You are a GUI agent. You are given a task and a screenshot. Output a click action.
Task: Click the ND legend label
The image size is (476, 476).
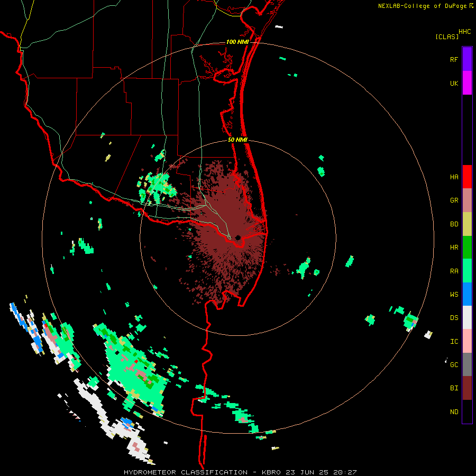(454, 412)
